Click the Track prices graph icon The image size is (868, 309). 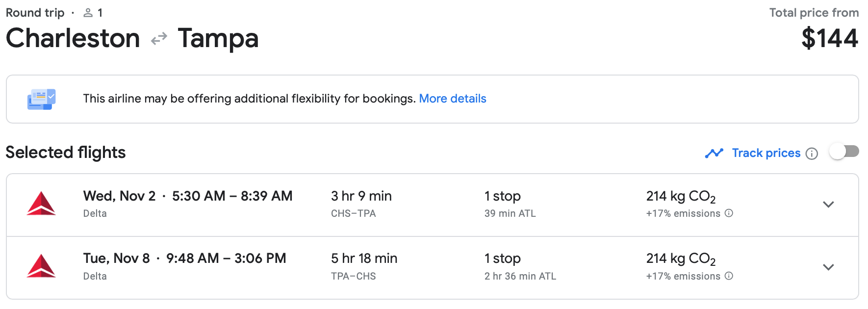[714, 154]
